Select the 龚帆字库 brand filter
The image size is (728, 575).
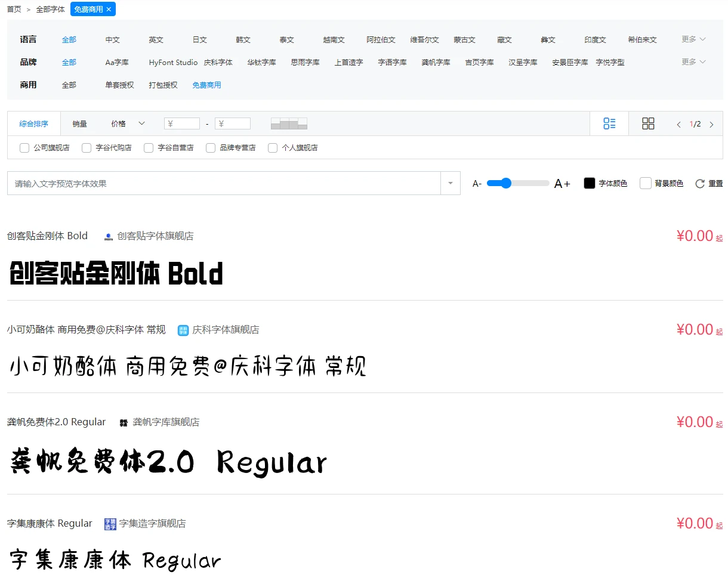[x=435, y=61]
